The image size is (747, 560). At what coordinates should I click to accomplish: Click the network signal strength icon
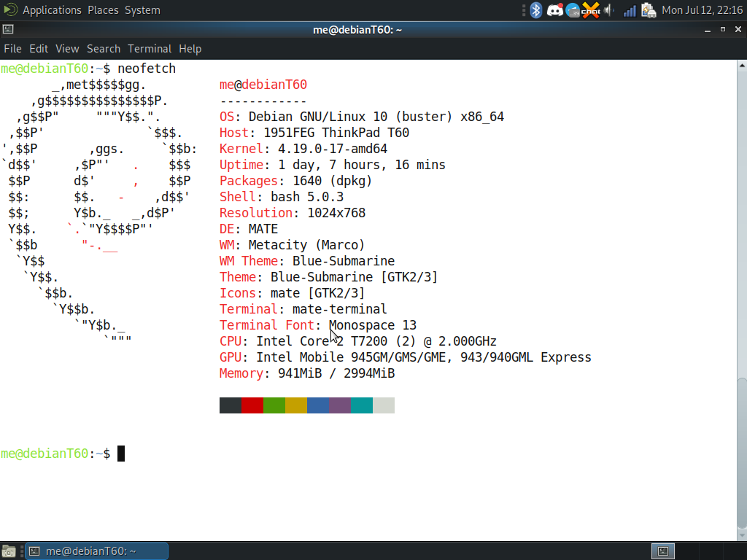pyautogui.click(x=629, y=10)
